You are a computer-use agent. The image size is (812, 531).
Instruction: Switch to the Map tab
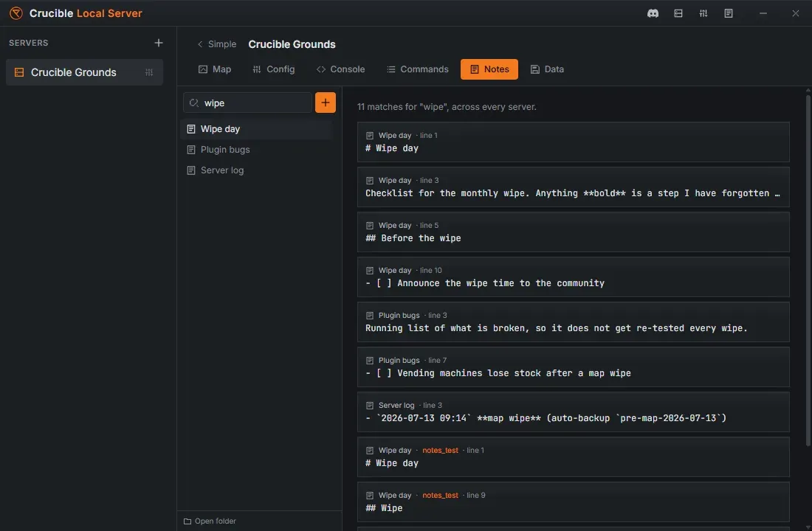pos(214,69)
